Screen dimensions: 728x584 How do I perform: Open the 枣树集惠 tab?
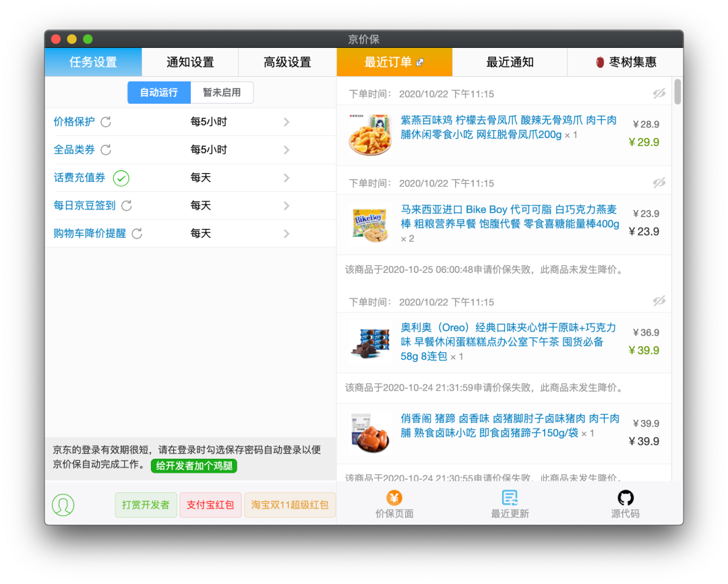pos(626,62)
